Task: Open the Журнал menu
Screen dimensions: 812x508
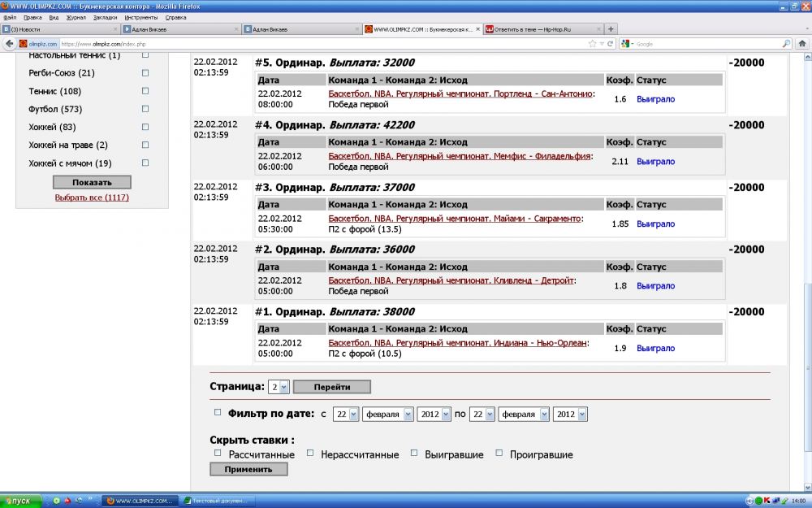Action: pos(76,17)
